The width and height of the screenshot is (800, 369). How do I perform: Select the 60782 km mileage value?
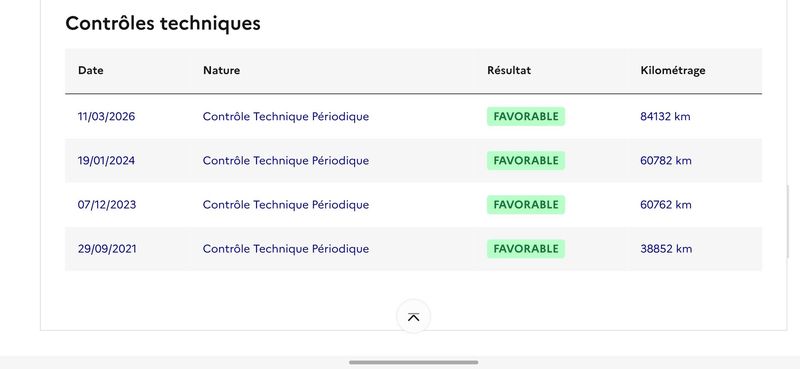point(666,161)
